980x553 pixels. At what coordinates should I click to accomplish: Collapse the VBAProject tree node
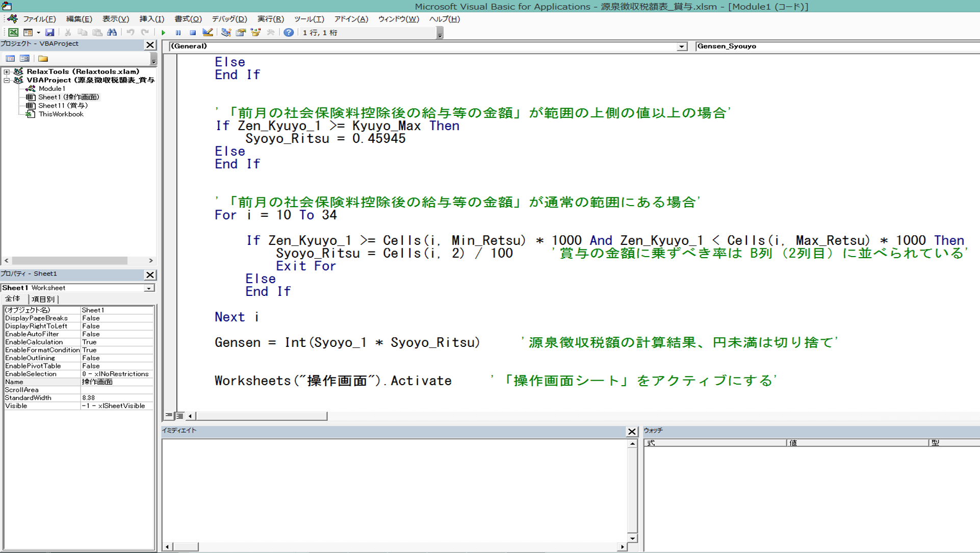pos(7,80)
